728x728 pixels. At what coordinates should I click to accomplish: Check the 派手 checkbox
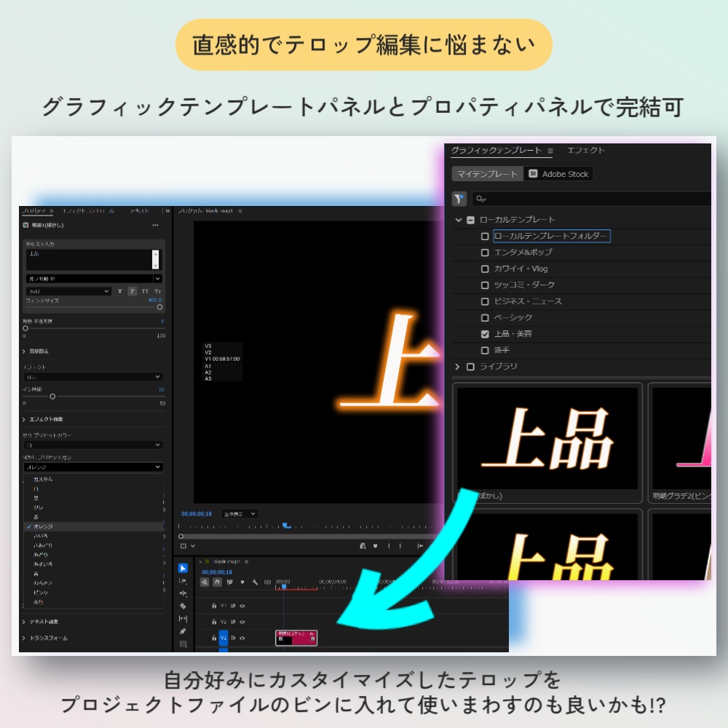485,350
